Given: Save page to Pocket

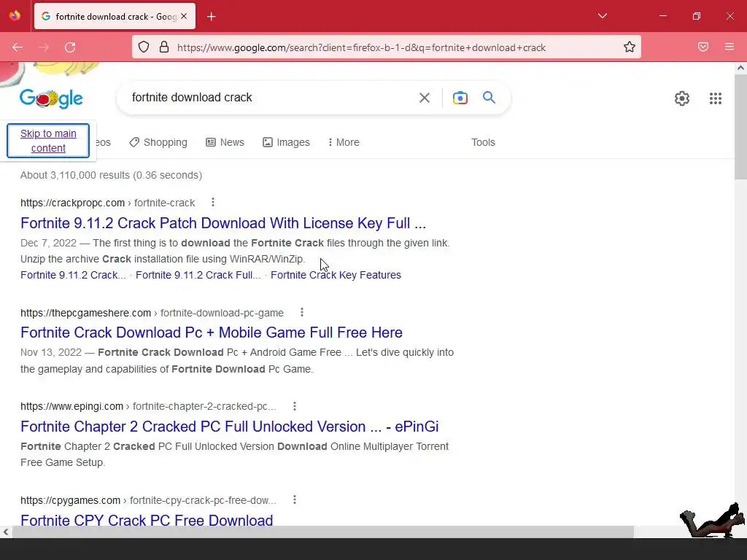Looking at the screenshot, I should point(703,47).
